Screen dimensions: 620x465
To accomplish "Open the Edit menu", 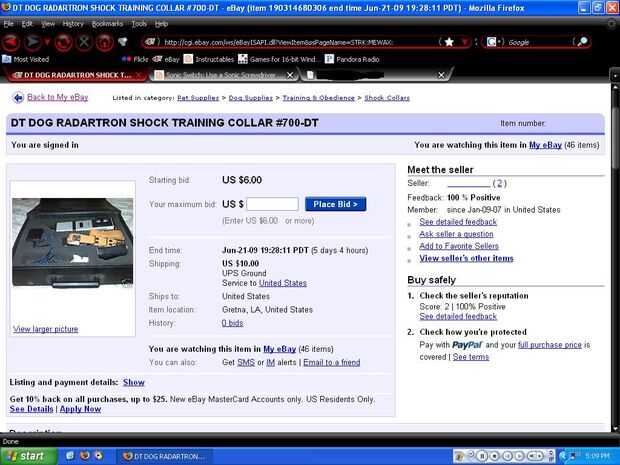I will [27, 24].
